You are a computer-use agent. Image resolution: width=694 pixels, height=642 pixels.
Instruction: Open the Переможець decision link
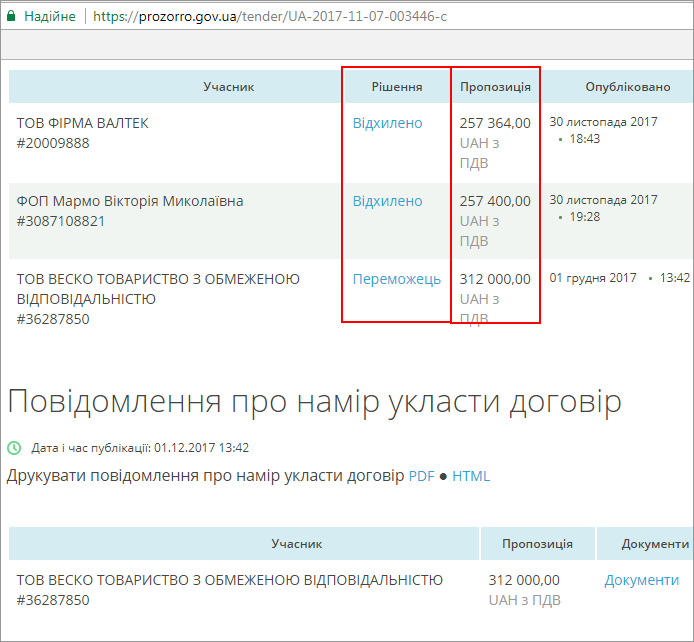[397, 279]
